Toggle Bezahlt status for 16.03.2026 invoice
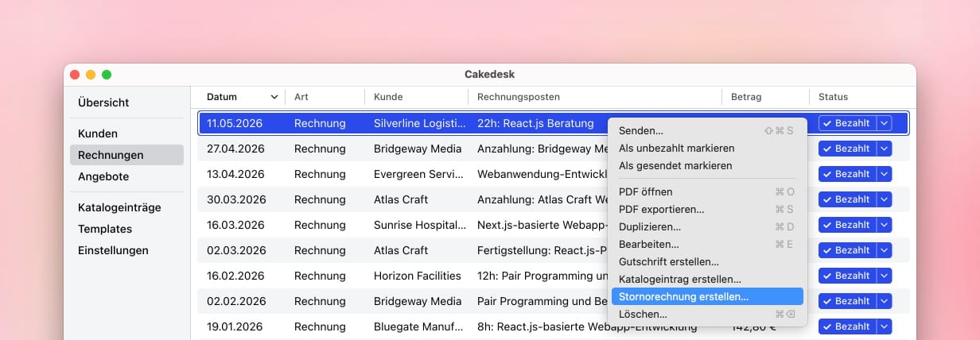 [x=847, y=225]
